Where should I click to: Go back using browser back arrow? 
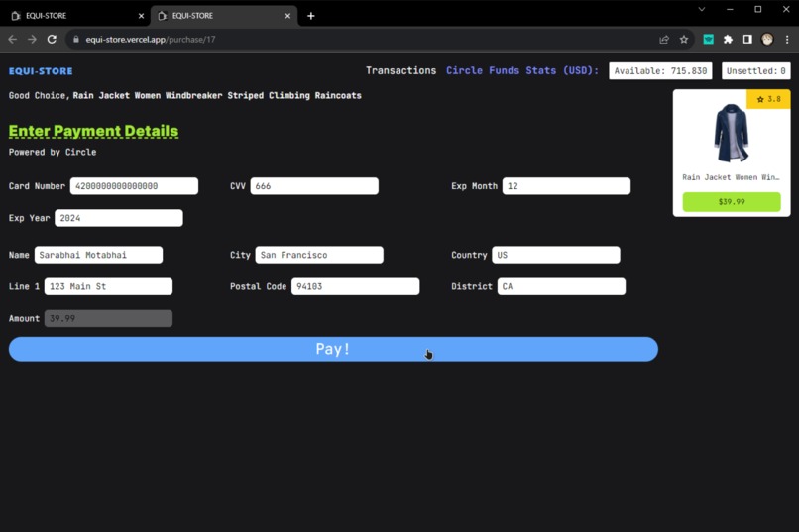[13, 40]
